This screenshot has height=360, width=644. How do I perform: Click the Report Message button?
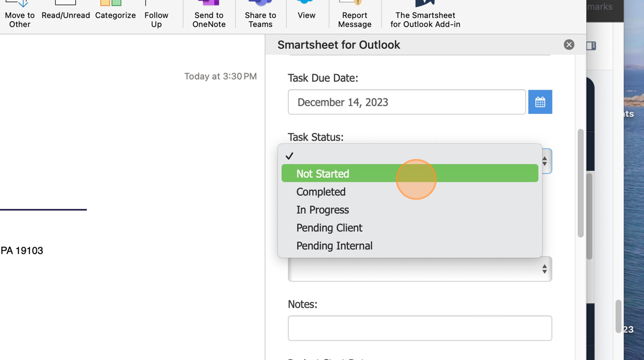355,14
